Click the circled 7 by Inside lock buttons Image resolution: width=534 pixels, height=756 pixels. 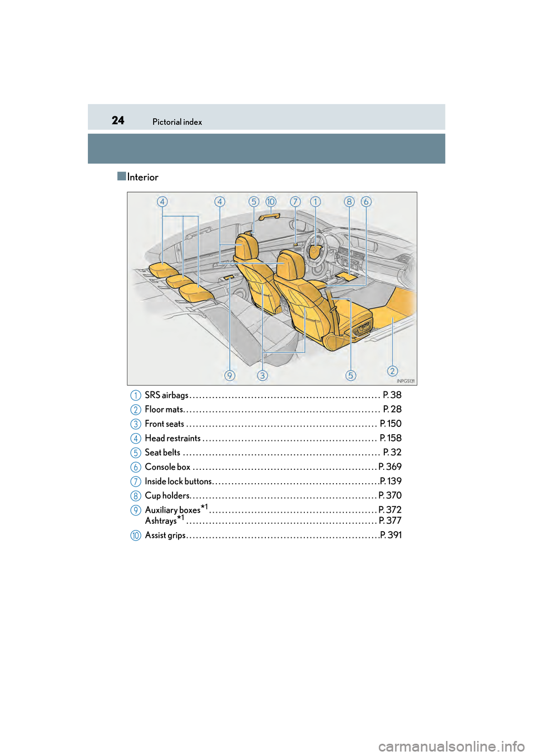pyautogui.click(x=136, y=482)
